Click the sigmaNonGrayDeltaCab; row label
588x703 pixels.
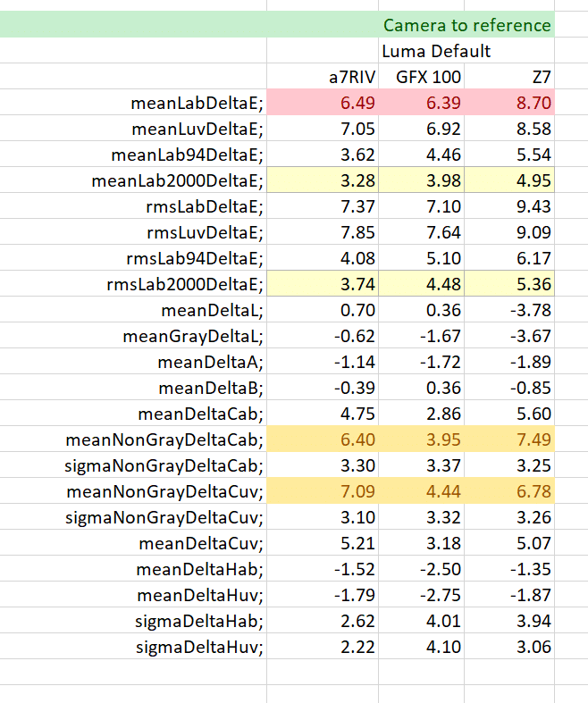(164, 465)
